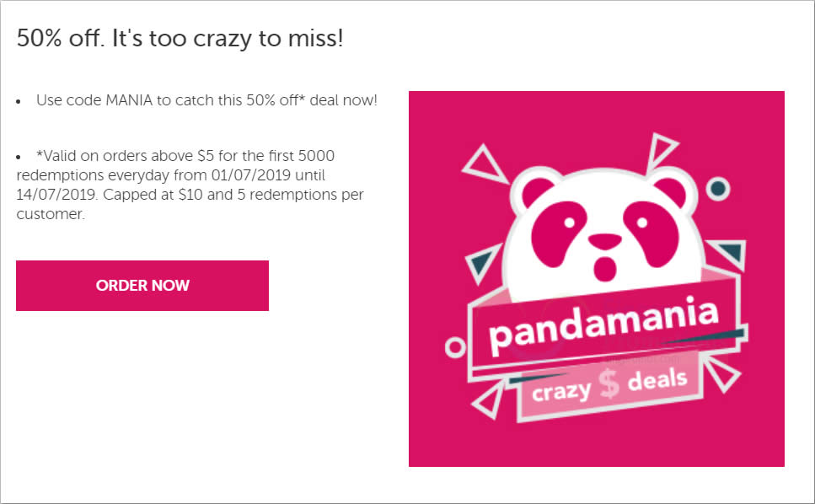
Task: Click the pandamania banner text
Action: pyautogui.click(x=604, y=326)
